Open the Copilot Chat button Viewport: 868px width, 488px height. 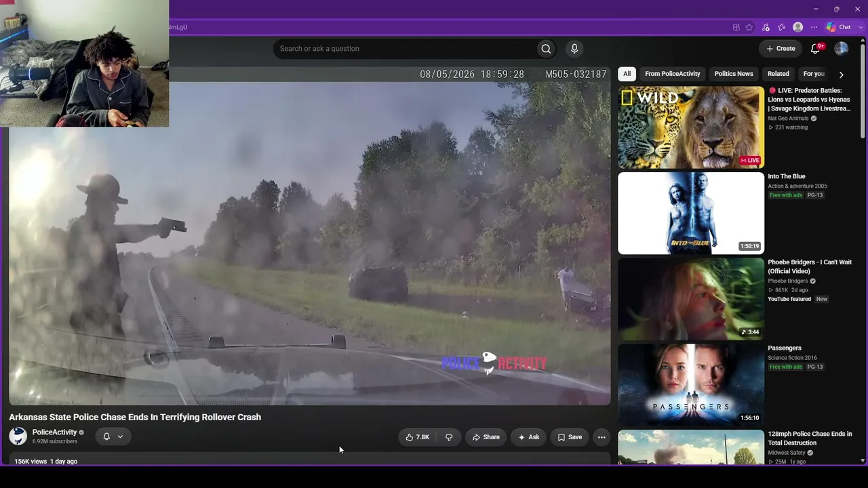pos(839,27)
